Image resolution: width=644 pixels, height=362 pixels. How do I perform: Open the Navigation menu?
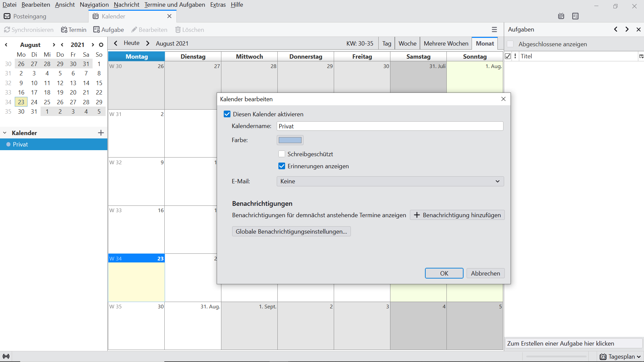click(94, 5)
